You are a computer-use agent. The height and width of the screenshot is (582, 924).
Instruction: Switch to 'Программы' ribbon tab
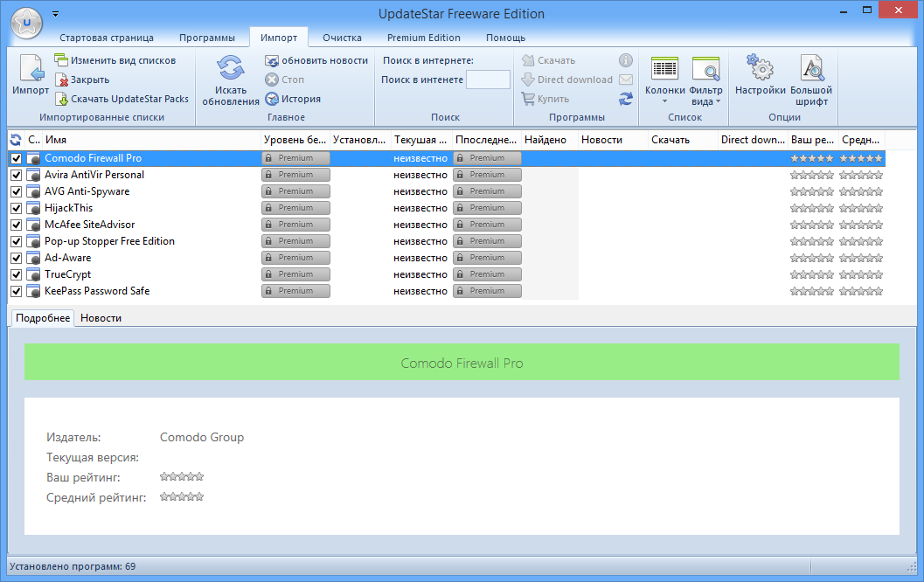pyautogui.click(x=207, y=38)
